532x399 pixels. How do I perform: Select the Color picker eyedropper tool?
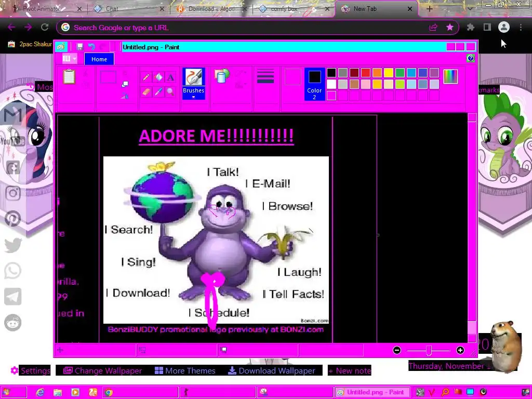pyautogui.click(x=158, y=91)
